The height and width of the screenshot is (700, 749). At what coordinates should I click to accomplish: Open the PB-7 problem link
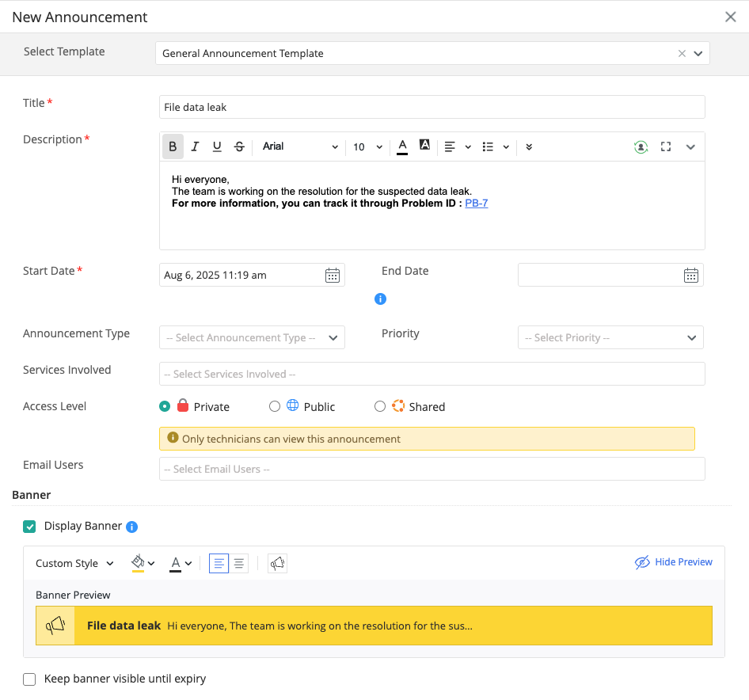tap(477, 203)
